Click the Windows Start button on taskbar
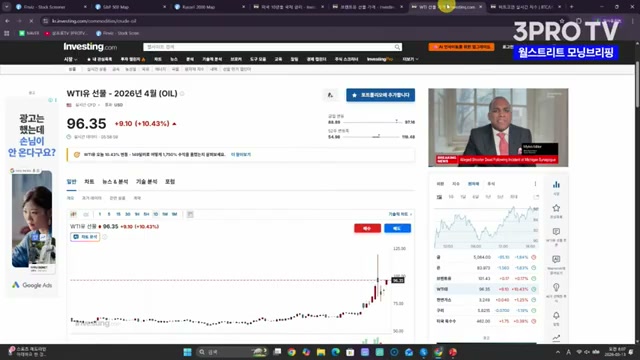Viewport: 640px width, 360px height. [x=187, y=352]
